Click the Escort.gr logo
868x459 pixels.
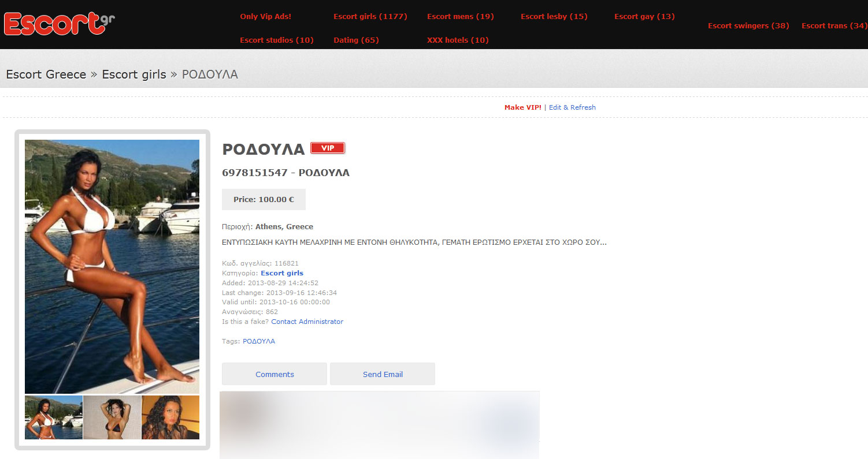click(x=58, y=23)
